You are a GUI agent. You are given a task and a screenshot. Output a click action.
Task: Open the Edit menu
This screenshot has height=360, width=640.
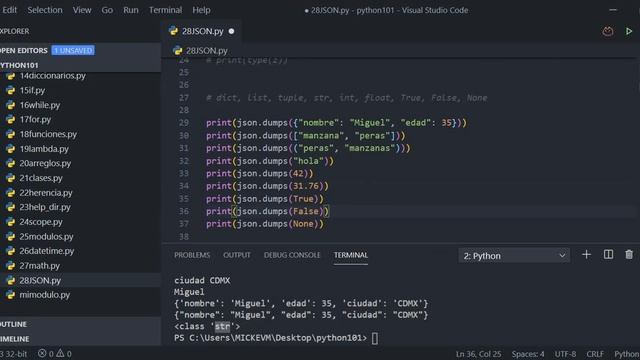[x=9, y=10]
